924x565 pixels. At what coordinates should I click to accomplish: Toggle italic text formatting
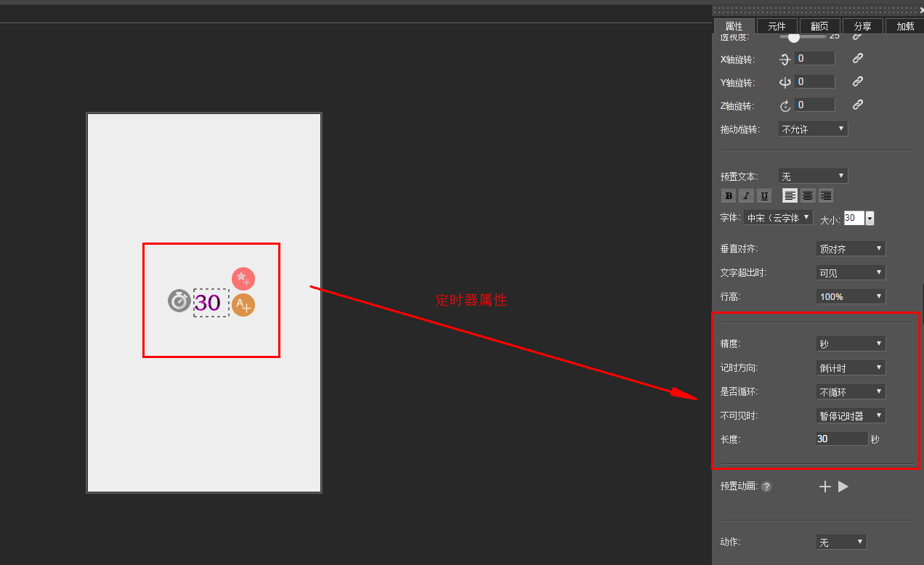point(747,196)
